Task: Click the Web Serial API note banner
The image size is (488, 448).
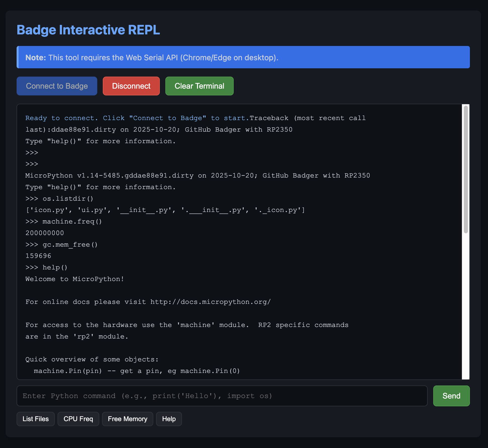Action: (243, 57)
